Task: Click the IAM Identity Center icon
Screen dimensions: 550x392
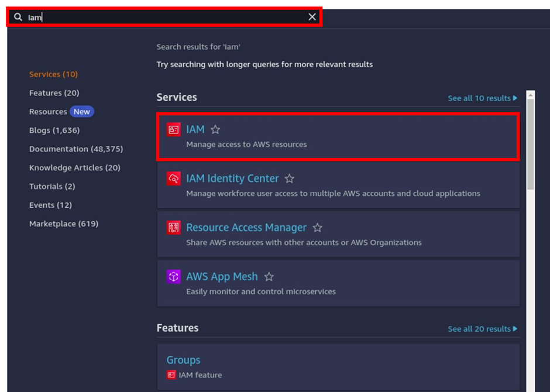Action: click(173, 178)
